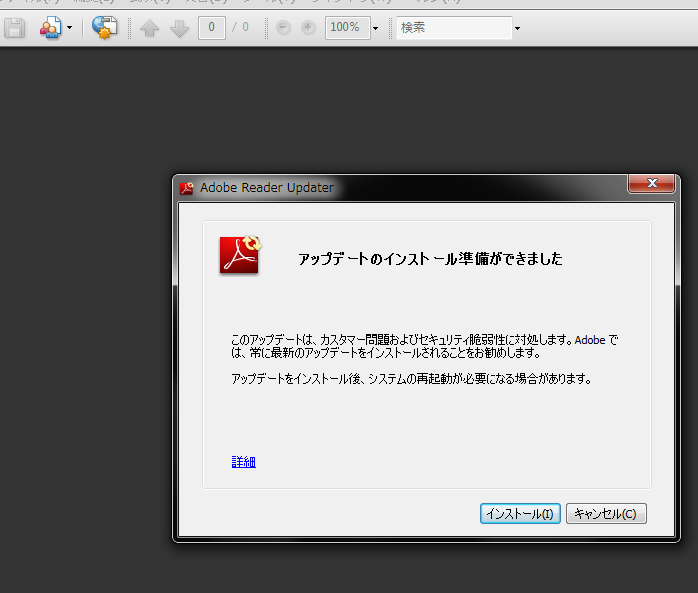Expand the search options dropdown arrow
Screen dimensions: 698x593
517,28
